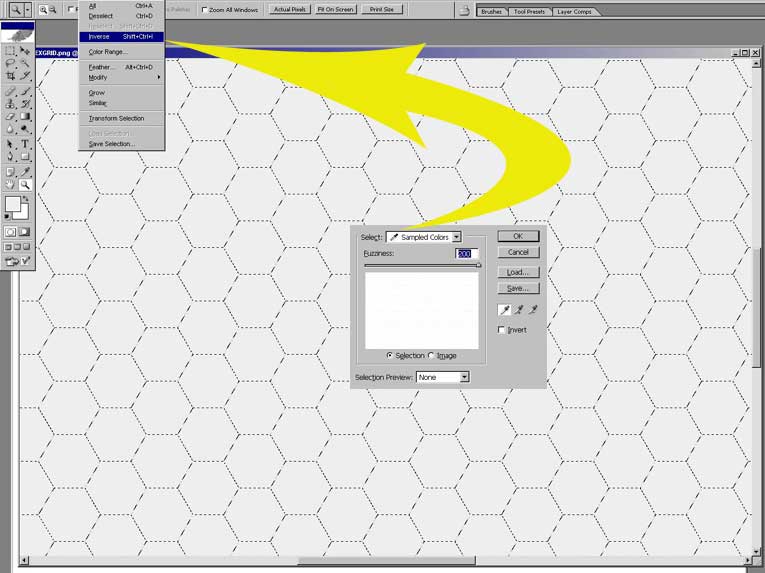
Task: Choose Save Selection menu item
Action: [121, 144]
